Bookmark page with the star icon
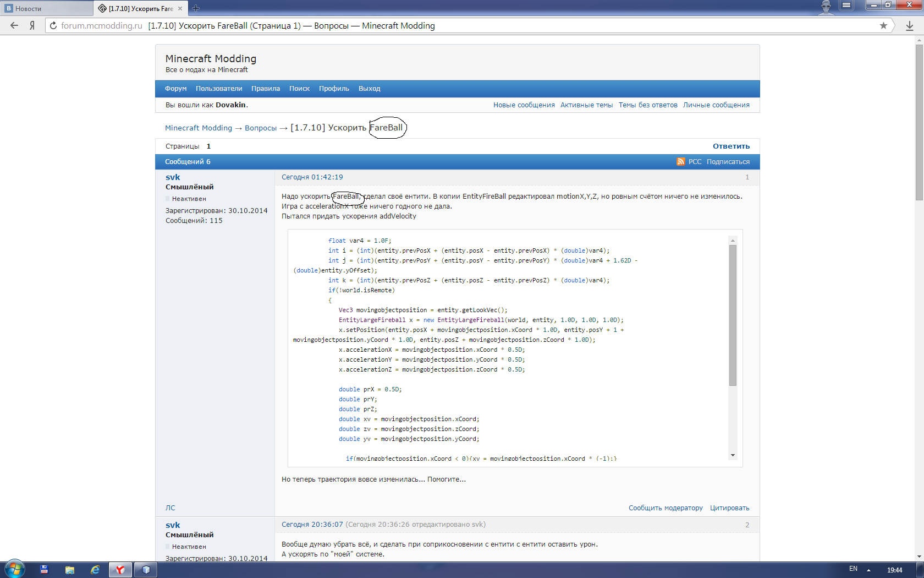Screen dimensions: 924x578 (883, 25)
